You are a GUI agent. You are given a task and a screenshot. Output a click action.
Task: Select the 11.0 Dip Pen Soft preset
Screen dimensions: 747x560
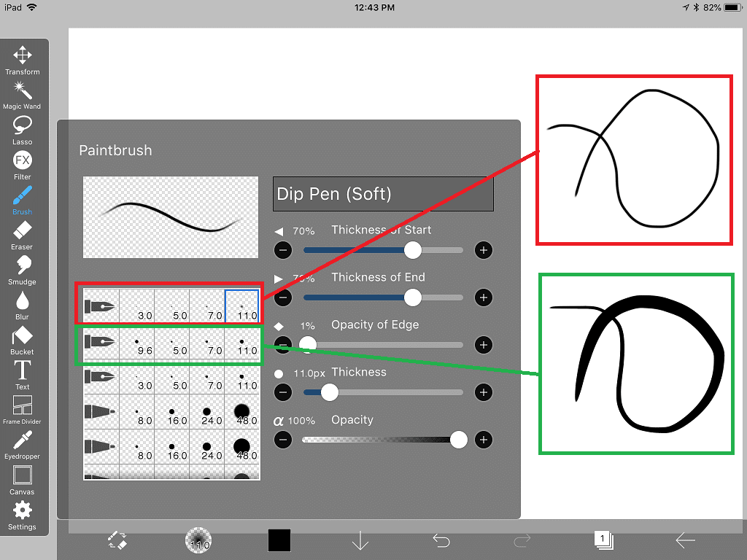click(x=242, y=306)
